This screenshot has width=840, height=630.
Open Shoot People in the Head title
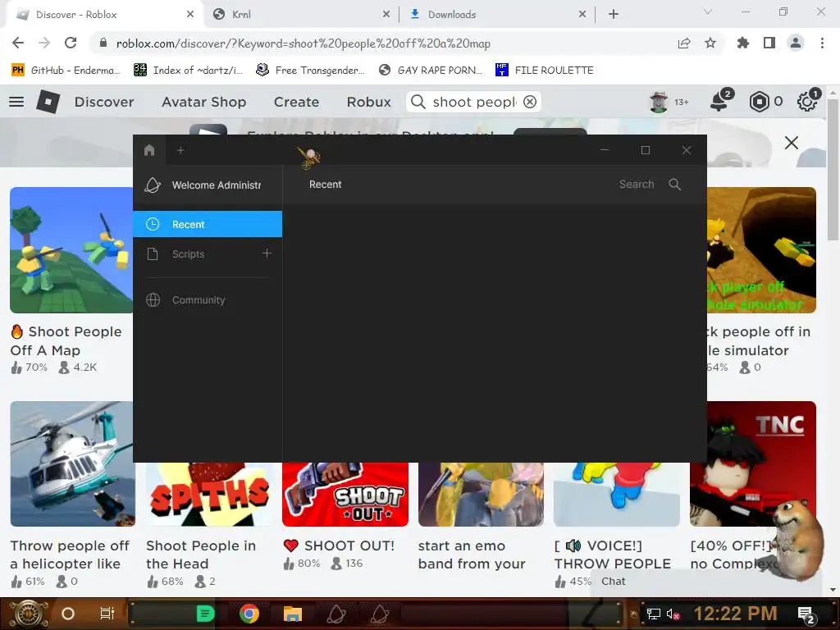(x=201, y=555)
